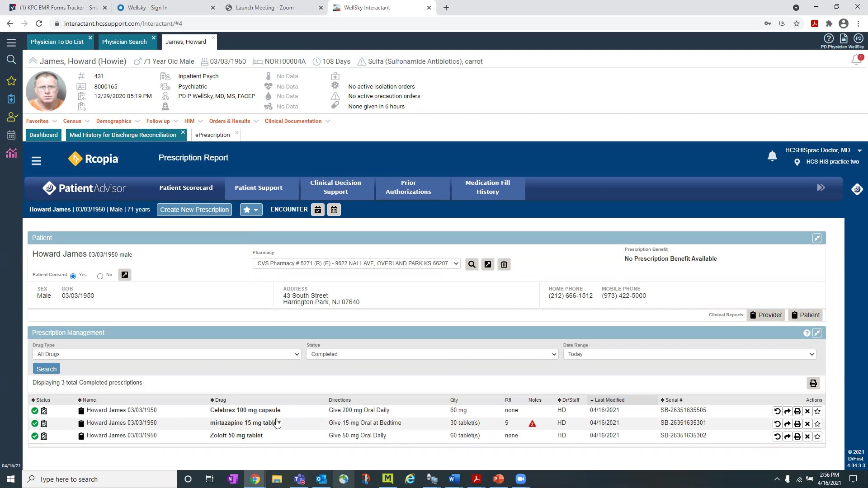
Task: Switch to Medication Fill History tab
Action: point(487,188)
